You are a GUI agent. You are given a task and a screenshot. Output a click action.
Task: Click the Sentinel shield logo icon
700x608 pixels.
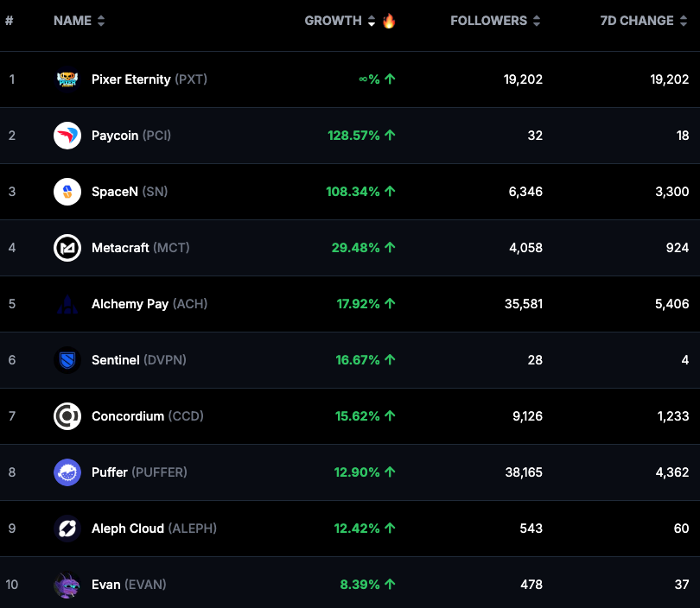[x=67, y=360]
